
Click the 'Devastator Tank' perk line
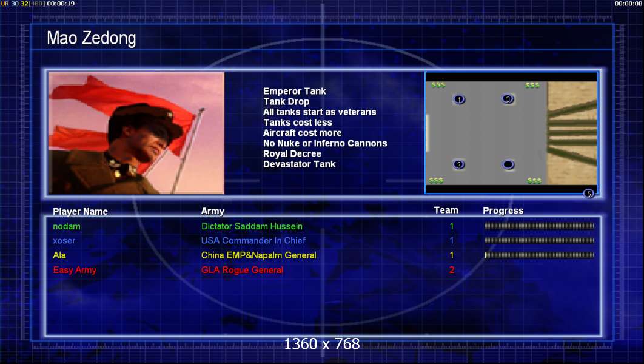[300, 164]
